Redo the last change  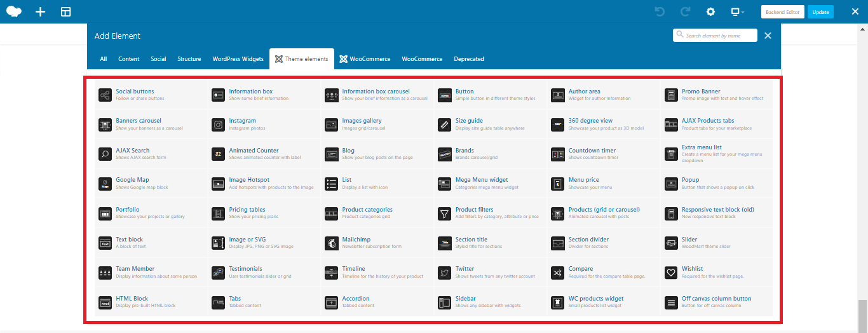(x=685, y=11)
